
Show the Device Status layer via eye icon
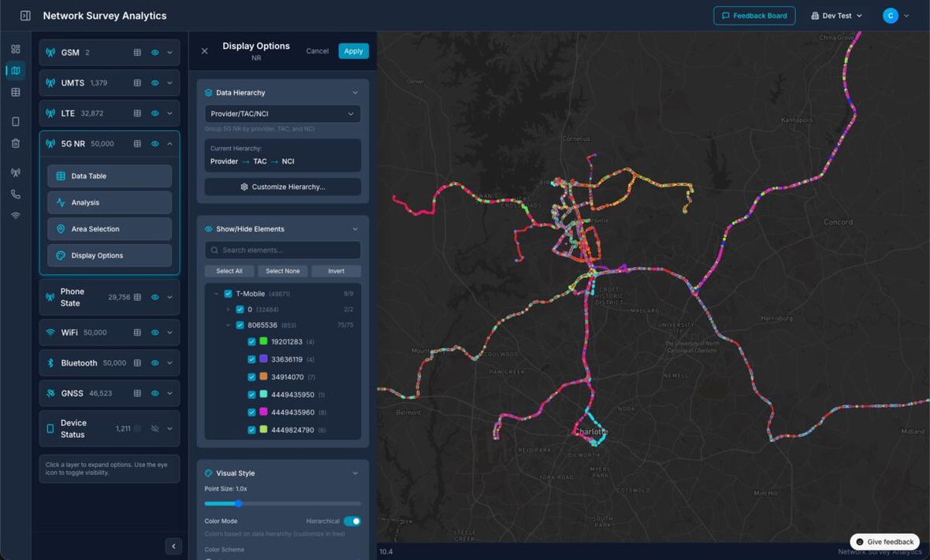[154, 428]
